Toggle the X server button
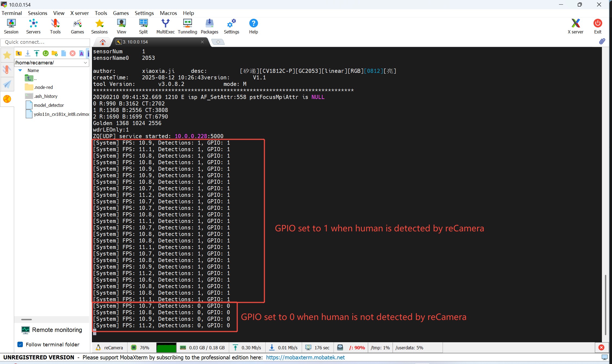 coord(575,26)
